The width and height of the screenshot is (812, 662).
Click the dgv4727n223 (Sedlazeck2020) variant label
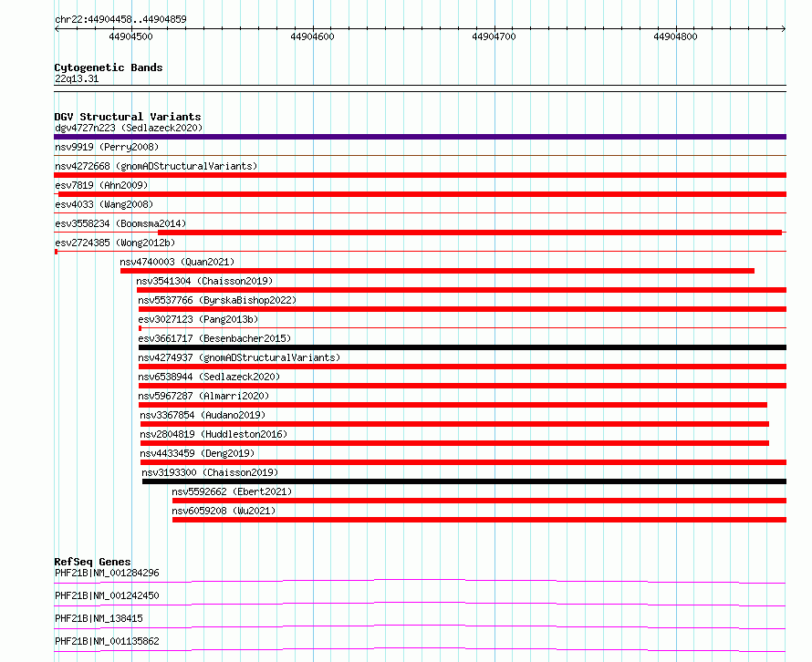tap(129, 128)
